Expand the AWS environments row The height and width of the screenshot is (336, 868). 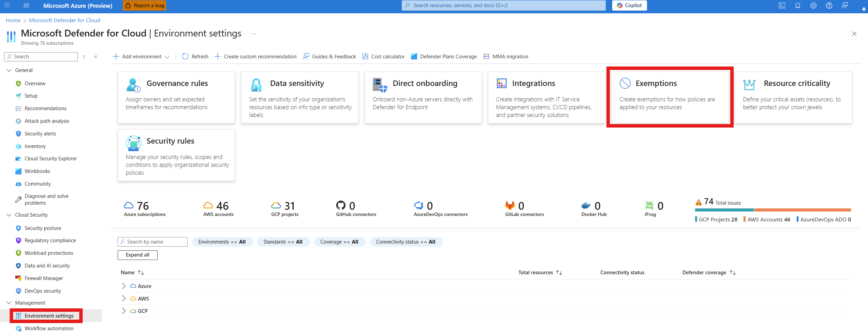(124, 298)
